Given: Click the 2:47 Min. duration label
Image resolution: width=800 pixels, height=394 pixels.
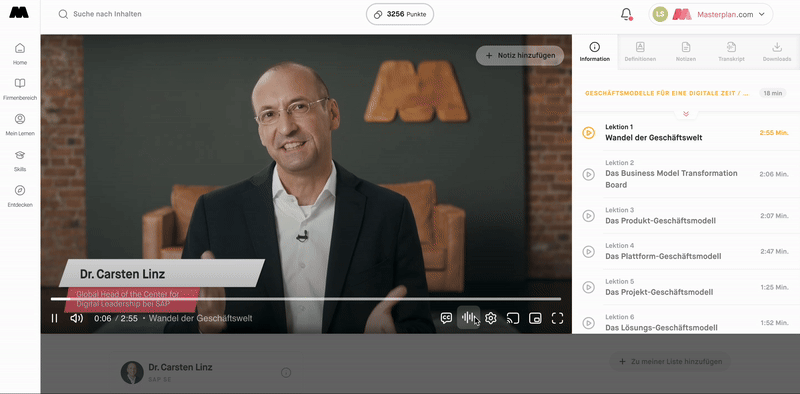Looking at the screenshot, I should point(774,251).
